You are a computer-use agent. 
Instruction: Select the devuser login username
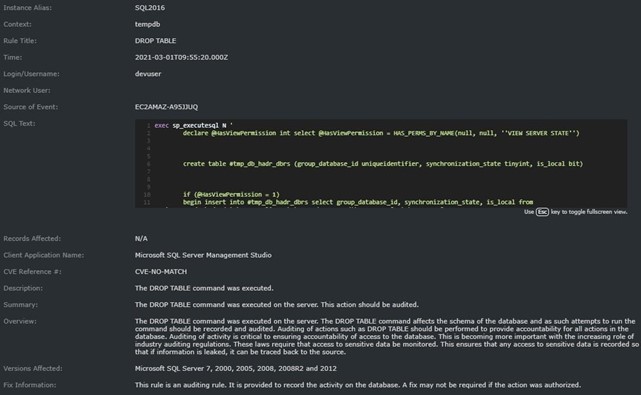pyautogui.click(x=148, y=74)
